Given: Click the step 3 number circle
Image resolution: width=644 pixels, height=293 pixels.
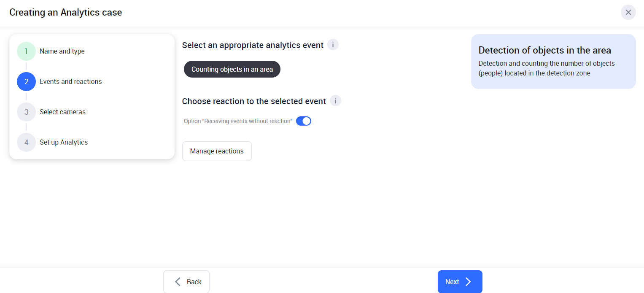Looking at the screenshot, I should [26, 112].
